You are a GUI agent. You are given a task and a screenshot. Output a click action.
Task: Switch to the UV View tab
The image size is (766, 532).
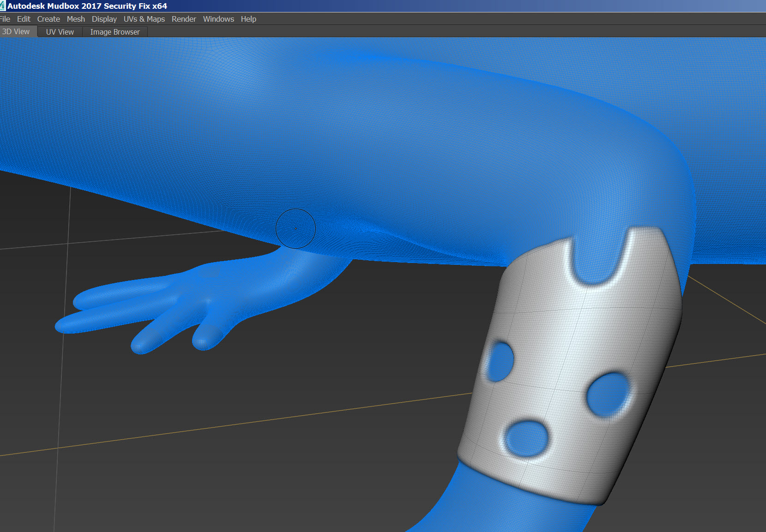click(x=59, y=31)
